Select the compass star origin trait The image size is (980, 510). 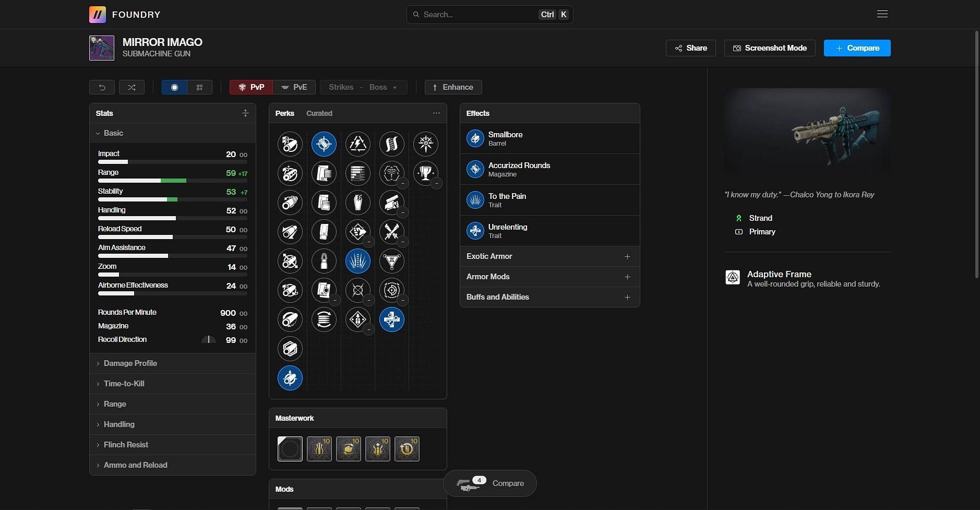tap(426, 144)
